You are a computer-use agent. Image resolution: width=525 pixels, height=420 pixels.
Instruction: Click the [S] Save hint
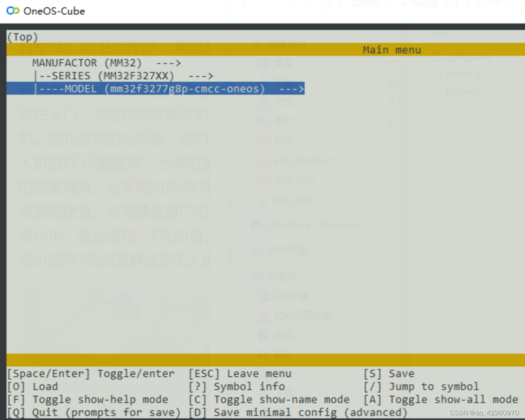[389, 373]
